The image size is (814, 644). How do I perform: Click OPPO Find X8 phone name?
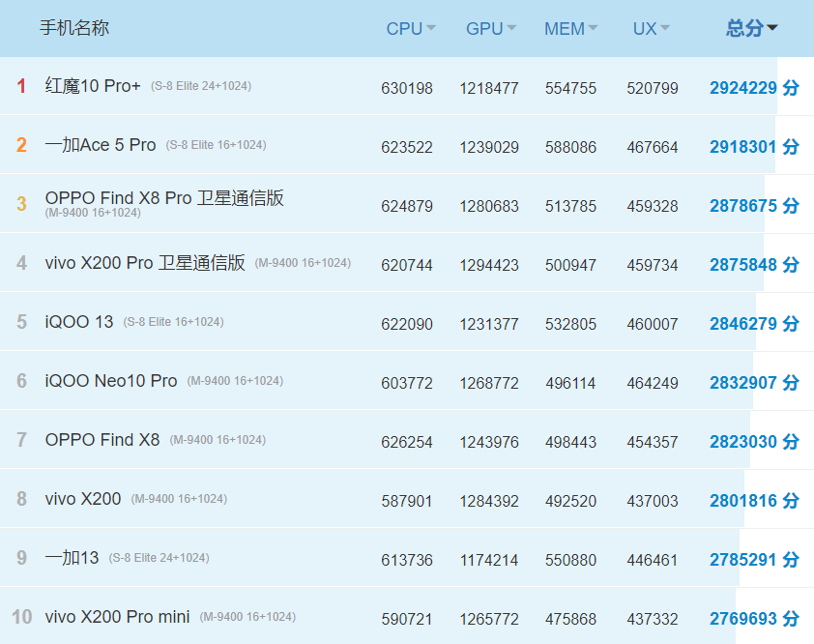(x=102, y=440)
